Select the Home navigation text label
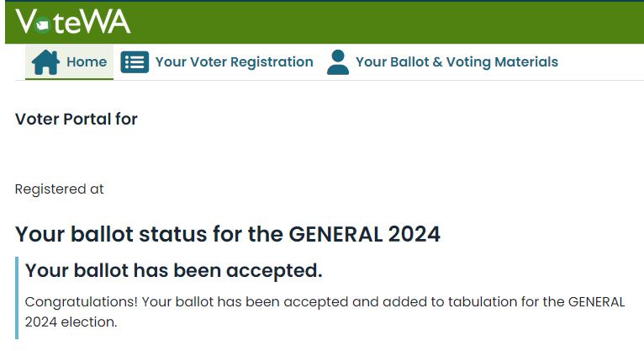 (x=87, y=62)
